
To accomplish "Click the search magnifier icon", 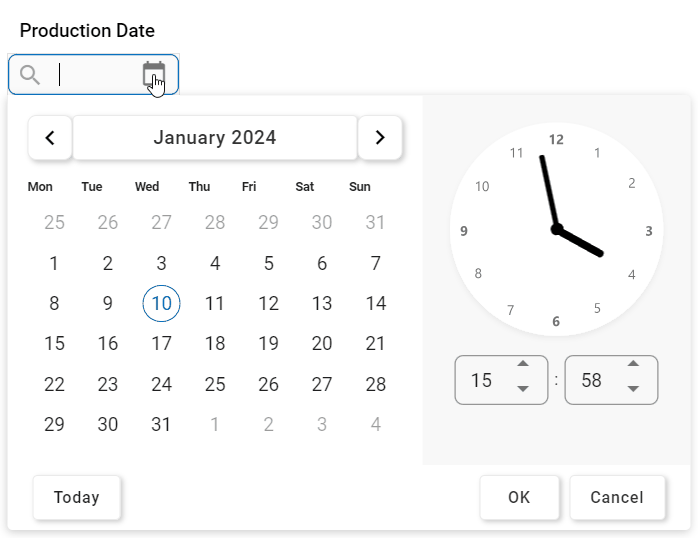I will [x=30, y=75].
